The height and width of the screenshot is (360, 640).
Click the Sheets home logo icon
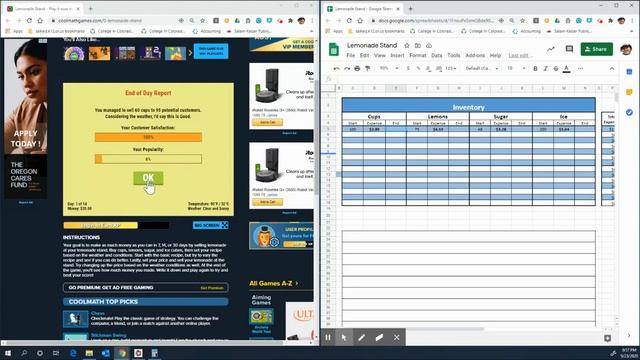pyautogui.click(x=334, y=49)
